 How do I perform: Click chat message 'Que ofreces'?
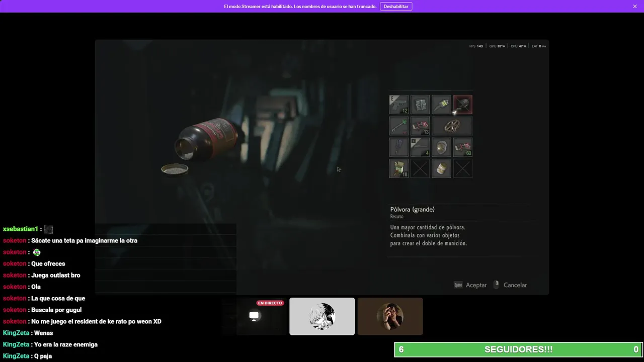(x=48, y=264)
